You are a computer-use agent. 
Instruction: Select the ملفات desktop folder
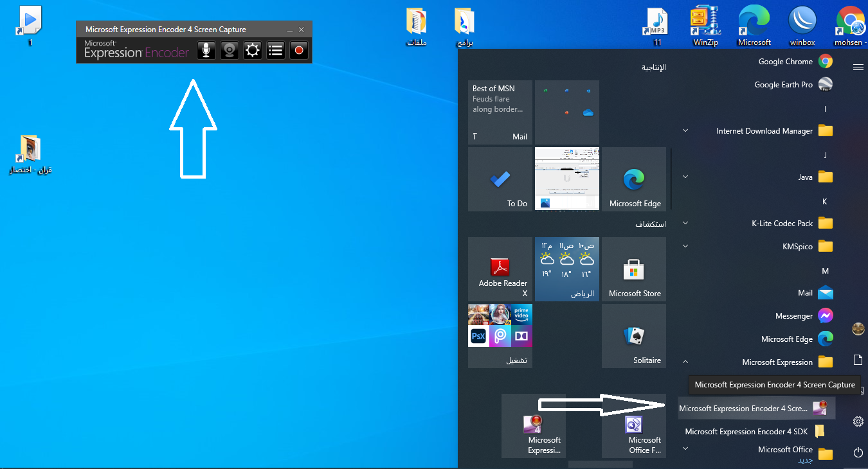point(417,26)
